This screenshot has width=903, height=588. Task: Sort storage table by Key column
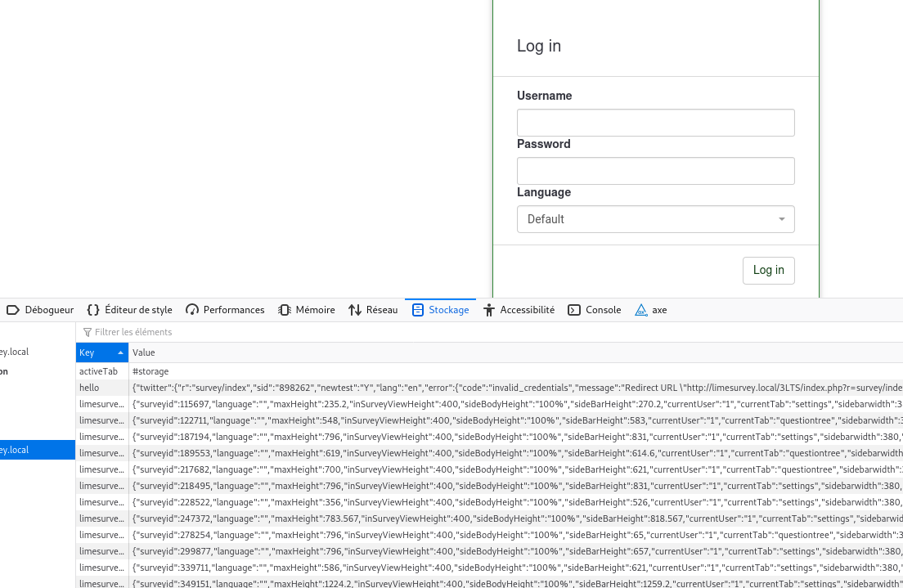pos(101,352)
